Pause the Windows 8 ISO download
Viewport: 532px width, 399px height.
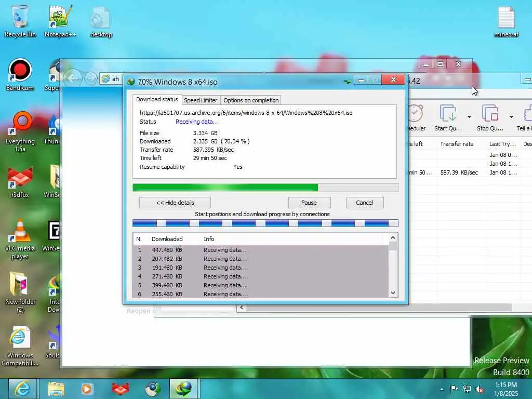(x=309, y=203)
